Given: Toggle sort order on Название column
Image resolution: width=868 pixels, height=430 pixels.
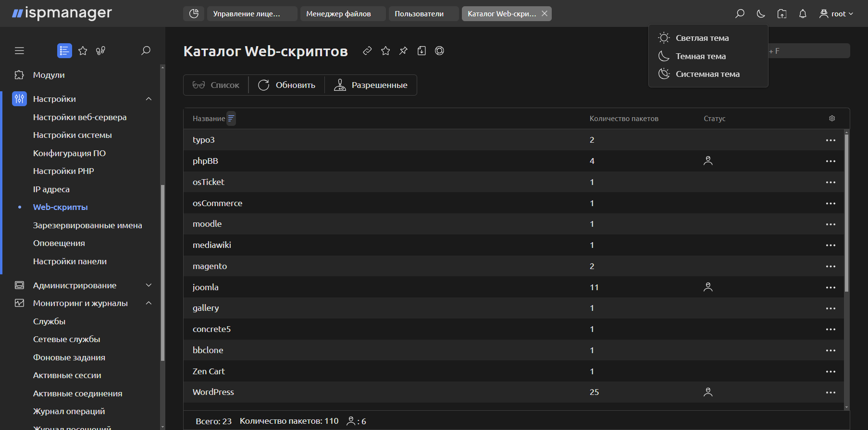Looking at the screenshot, I should tap(231, 119).
